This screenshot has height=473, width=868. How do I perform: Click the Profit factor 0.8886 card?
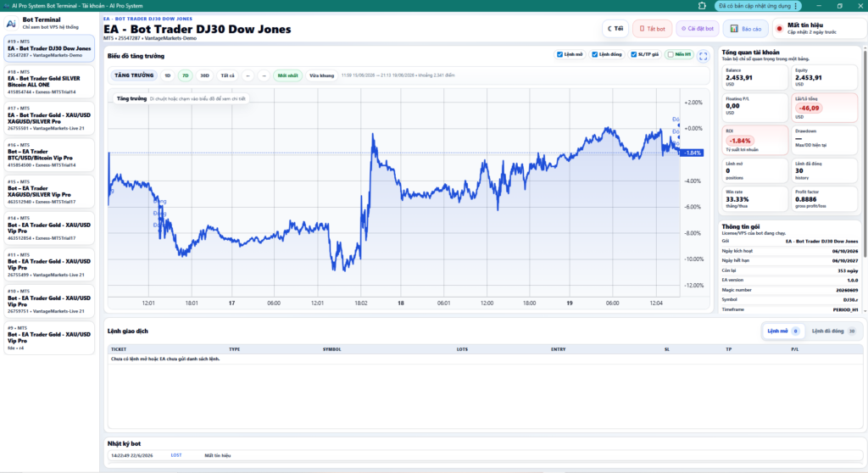coord(824,199)
